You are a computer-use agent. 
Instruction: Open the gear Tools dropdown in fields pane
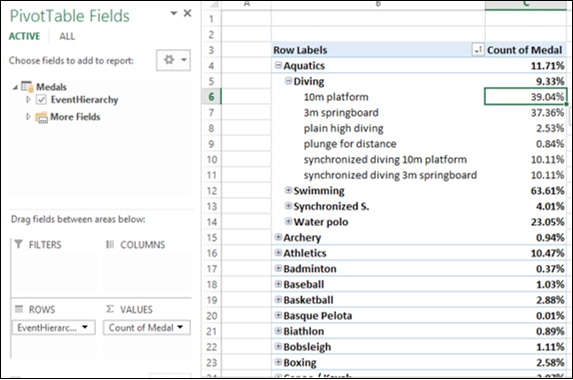click(174, 60)
